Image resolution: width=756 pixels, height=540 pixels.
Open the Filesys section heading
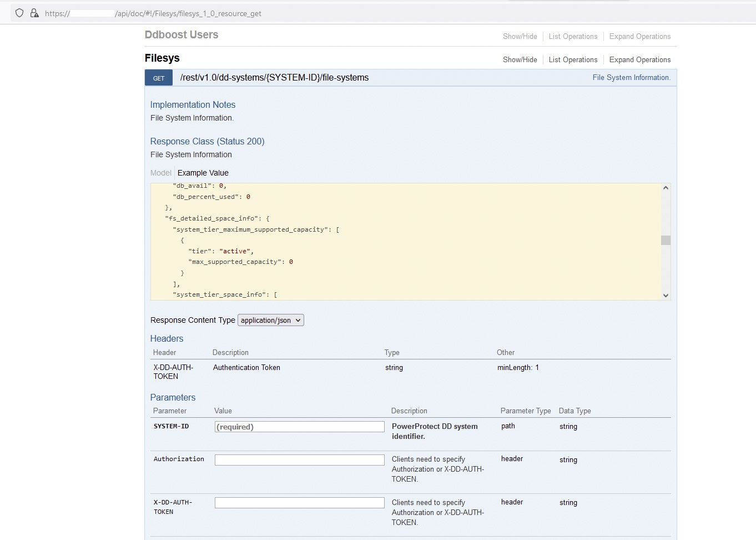point(162,58)
